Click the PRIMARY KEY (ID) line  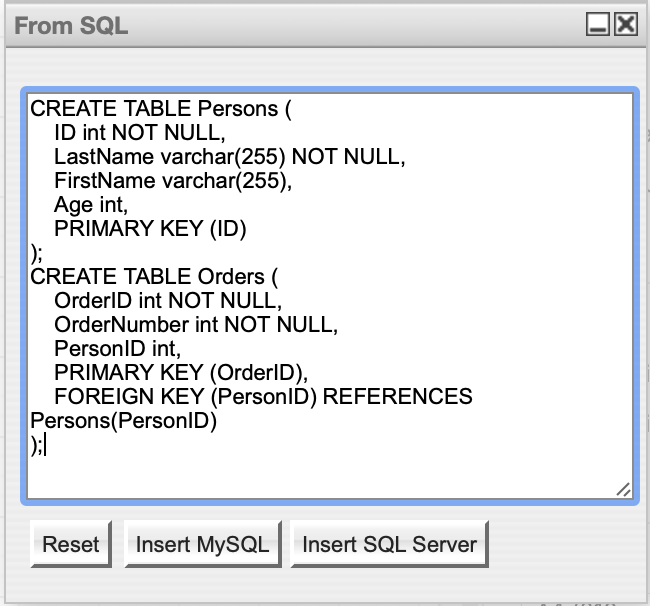[150, 229]
